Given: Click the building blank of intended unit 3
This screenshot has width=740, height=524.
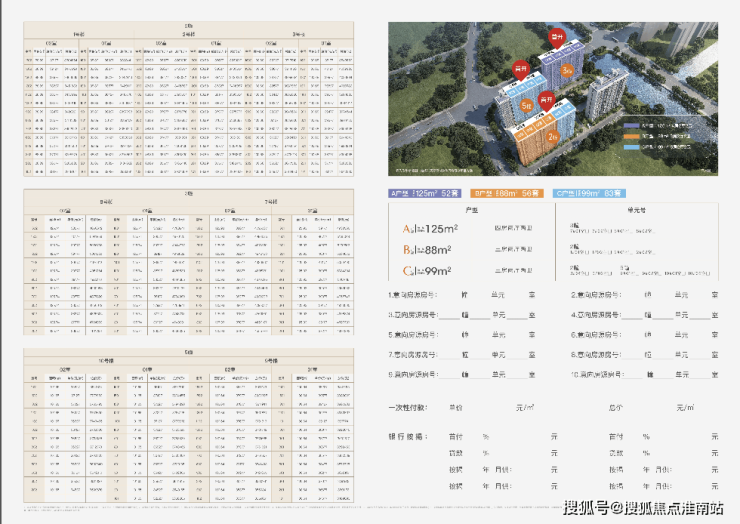Looking at the screenshot, I should [449, 315].
